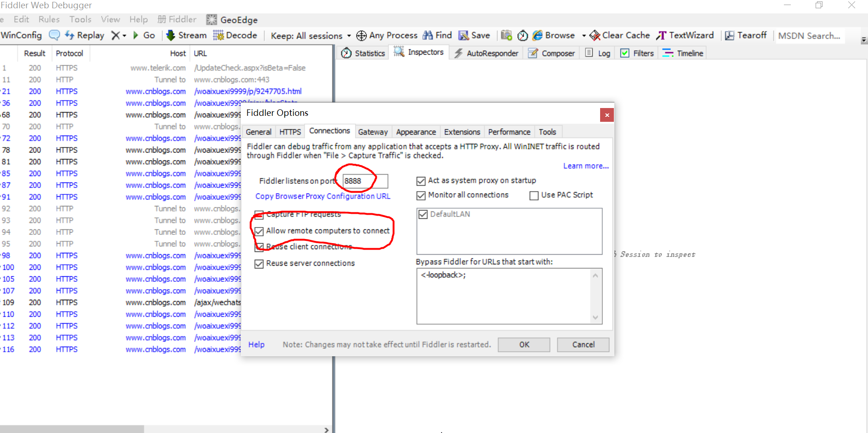
Task: Expand Browse dropdown arrow
Action: tap(584, 36)
